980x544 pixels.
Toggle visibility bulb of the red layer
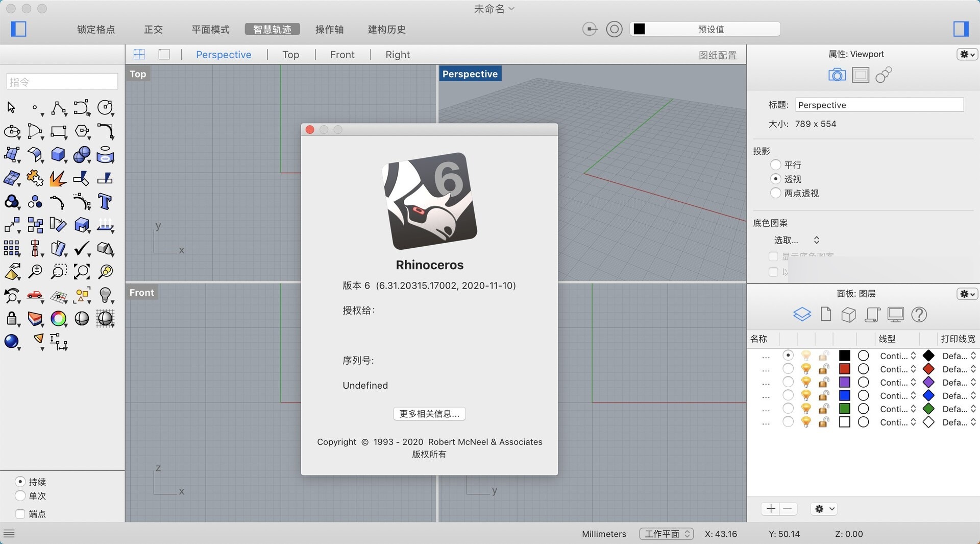806,369
